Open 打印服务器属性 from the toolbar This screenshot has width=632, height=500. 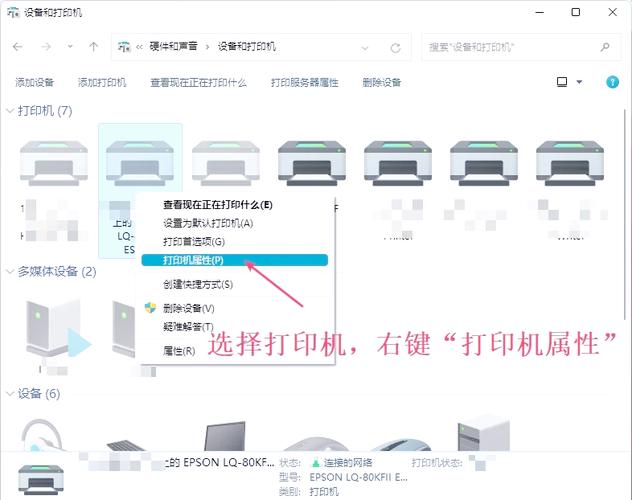(305, 83)
